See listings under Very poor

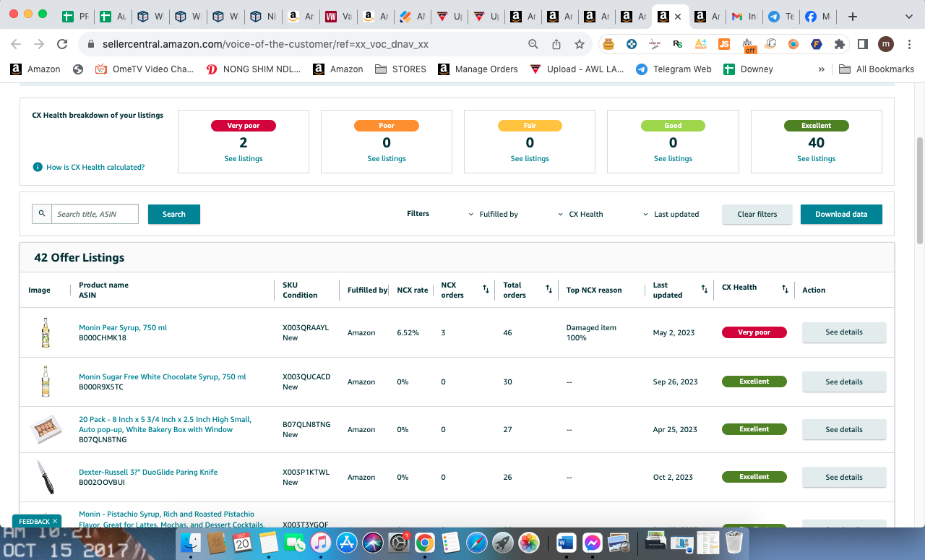pos(244,159)
